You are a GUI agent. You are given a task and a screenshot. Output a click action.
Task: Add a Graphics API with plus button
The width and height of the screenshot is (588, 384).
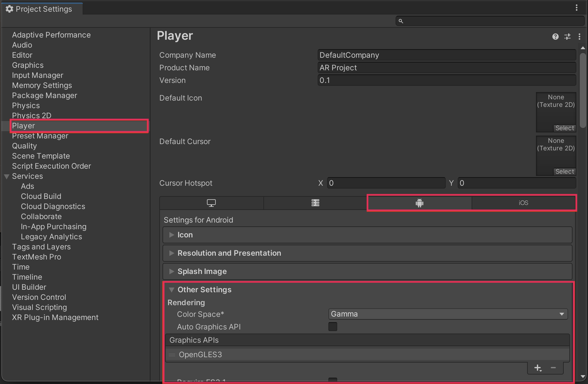pos(538,368)
